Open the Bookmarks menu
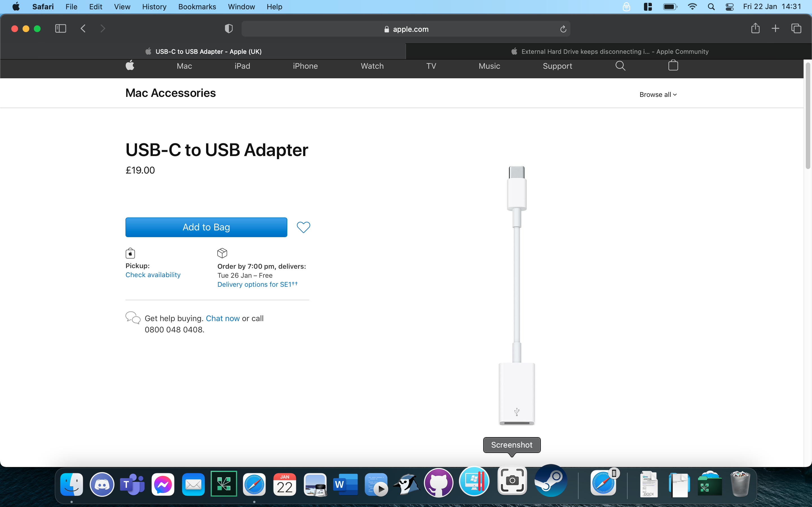This screenshot has width=812, height=507. (197, 7)
